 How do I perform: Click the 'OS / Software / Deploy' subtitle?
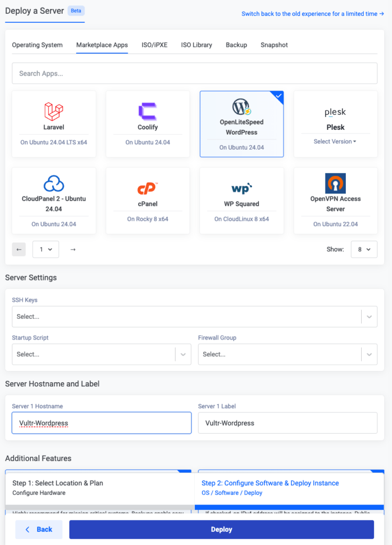click(232, 493)
